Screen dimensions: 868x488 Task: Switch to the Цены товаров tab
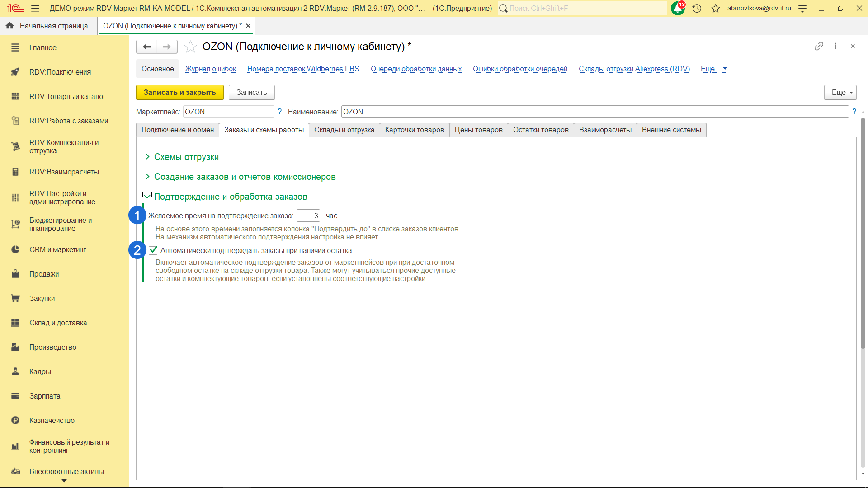point(478,130)
